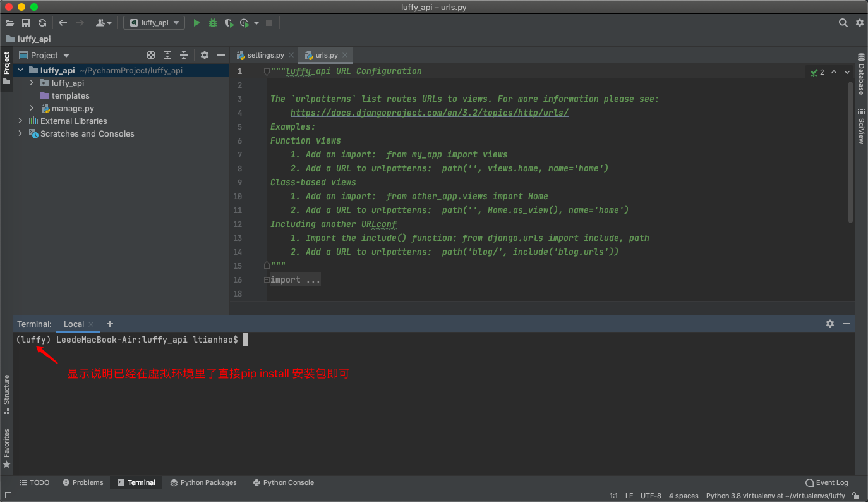Select the Local terminal tab
868x502 pixels.
point(74,324)
